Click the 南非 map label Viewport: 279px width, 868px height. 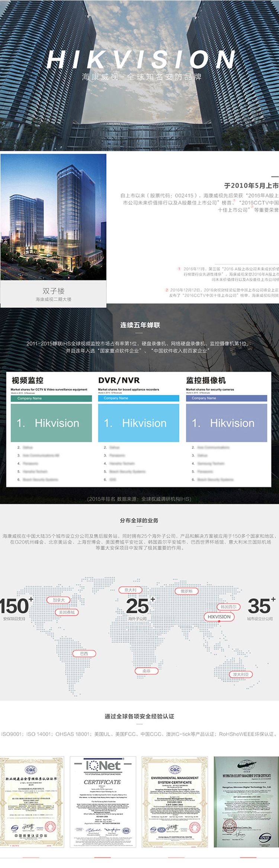[147, 671]
